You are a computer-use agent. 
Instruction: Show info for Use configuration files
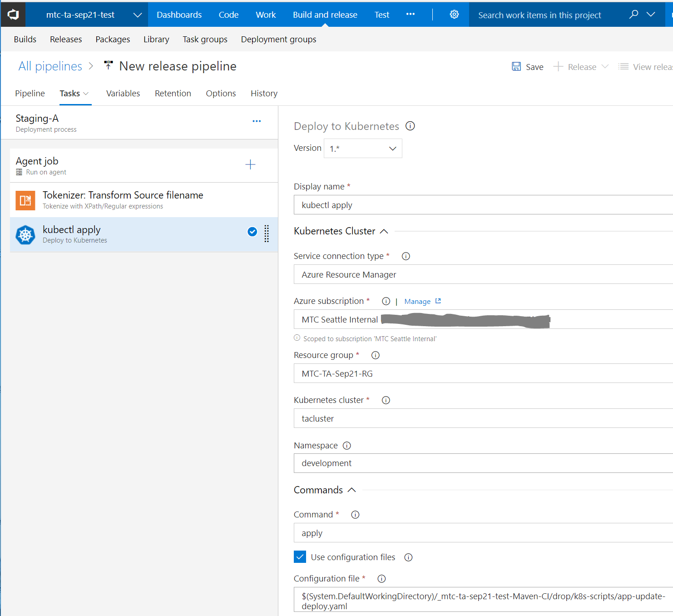pyautogui.click(x=409, y=557)
